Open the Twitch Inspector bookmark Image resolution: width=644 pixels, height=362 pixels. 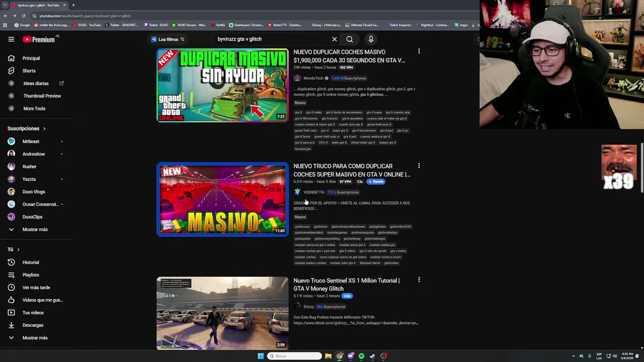397,25
